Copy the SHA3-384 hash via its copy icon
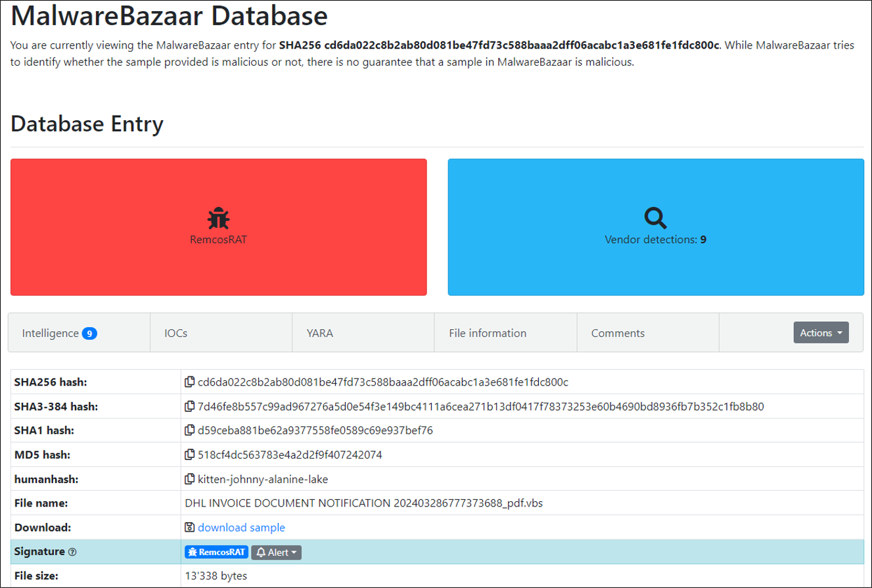This screenshot has width=872, height=588. tap(190, 406)
